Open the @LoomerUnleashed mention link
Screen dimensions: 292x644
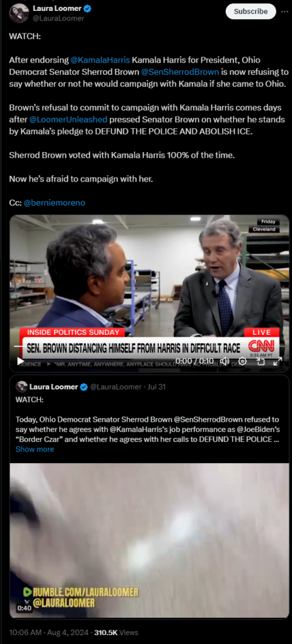click(x=68, y=120)
